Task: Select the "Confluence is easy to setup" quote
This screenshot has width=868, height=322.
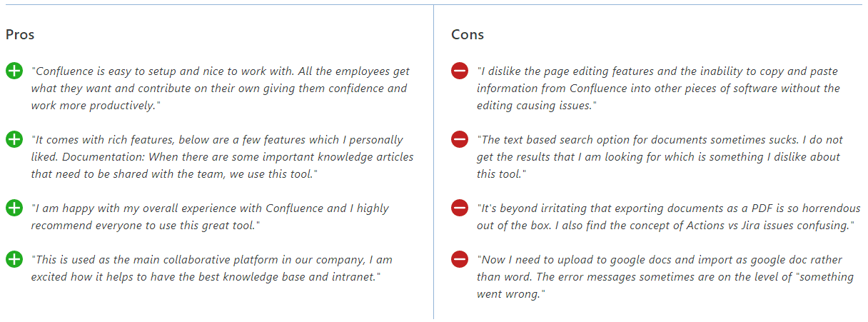Action: pyautogui.click(x=219, y=88)
